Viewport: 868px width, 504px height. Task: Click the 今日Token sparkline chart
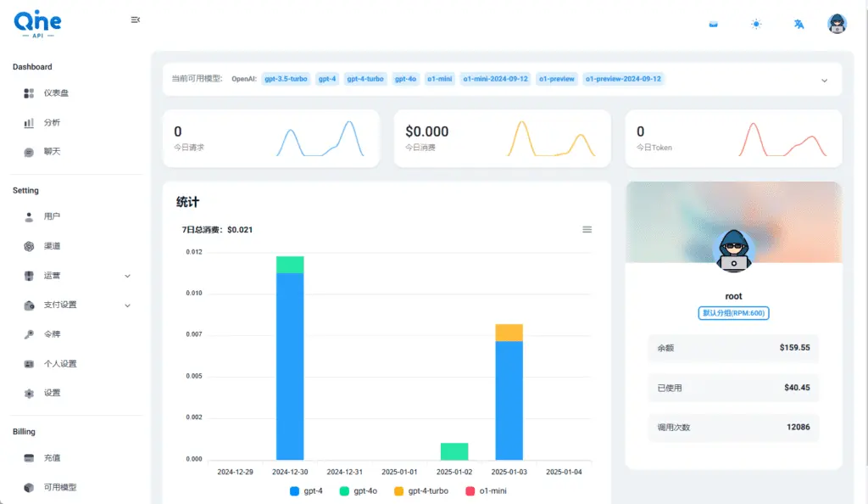click(x=782, y=139)
